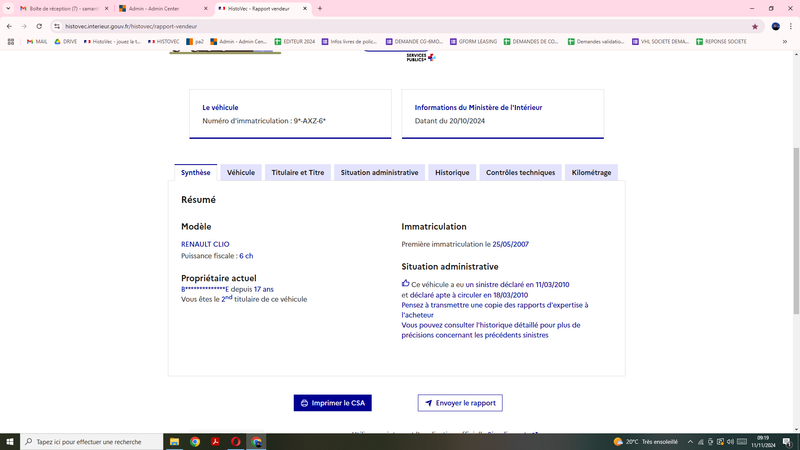This screenshot has height=450, width=800.
Task: Close the HistoVec - Rapport vendeur tab
Action: click(305, 9)
